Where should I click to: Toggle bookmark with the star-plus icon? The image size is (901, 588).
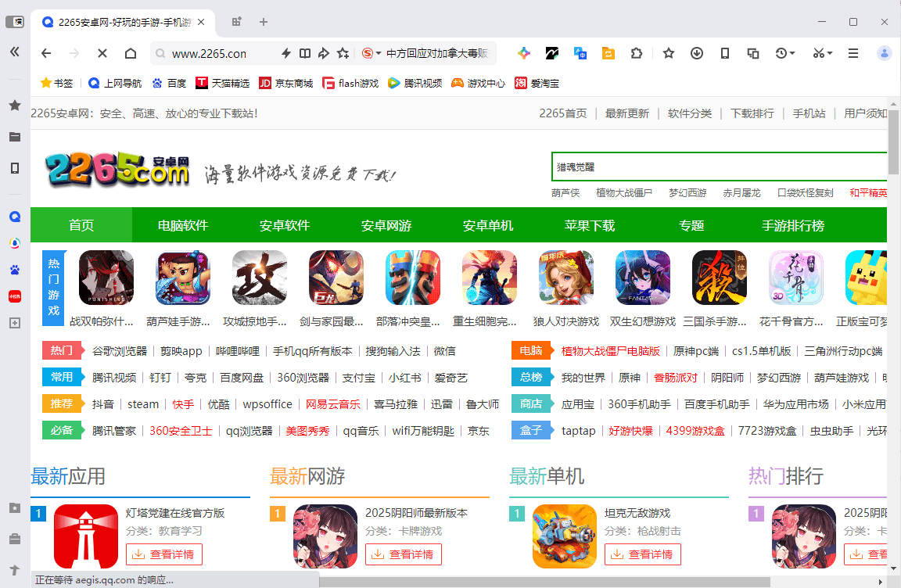coord(342,53)
